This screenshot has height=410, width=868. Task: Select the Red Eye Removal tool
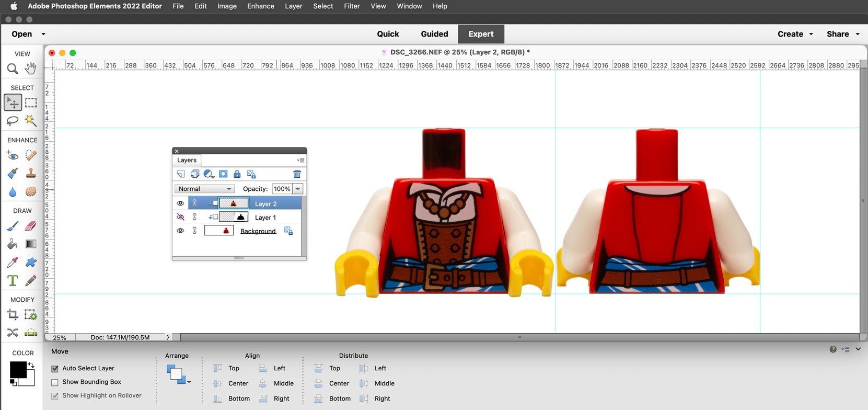(x=13, y=155)
